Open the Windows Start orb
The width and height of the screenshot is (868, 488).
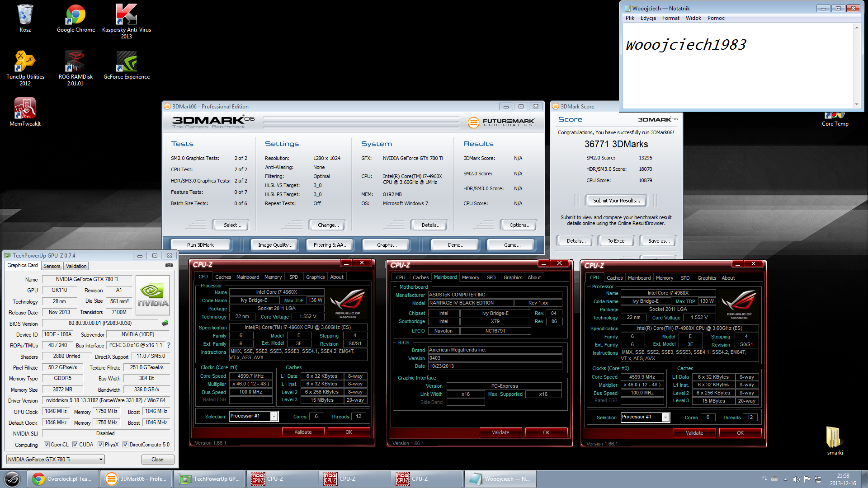tap(12, 479)
